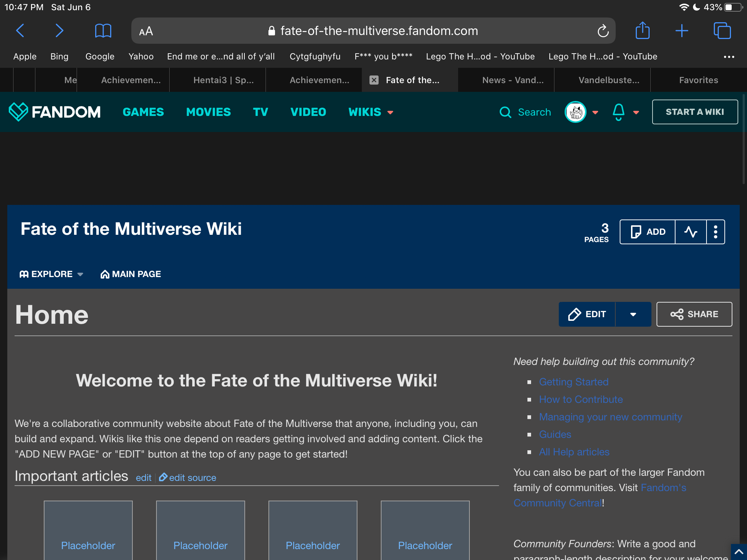This screenshot has width=747, height=560.
Task: Switch to the News - Vand... tab
Action: coord(512,80)
